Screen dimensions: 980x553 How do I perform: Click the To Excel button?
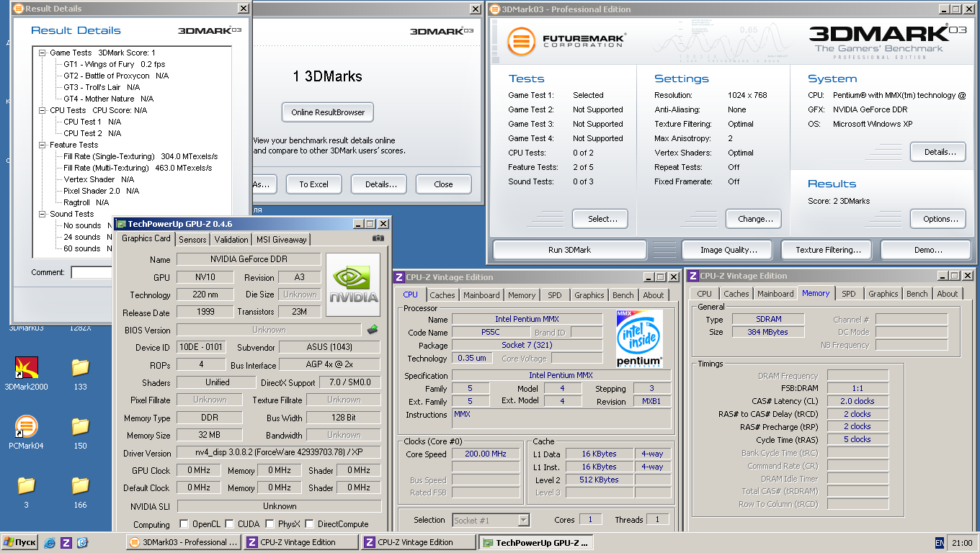click(314, 184)
